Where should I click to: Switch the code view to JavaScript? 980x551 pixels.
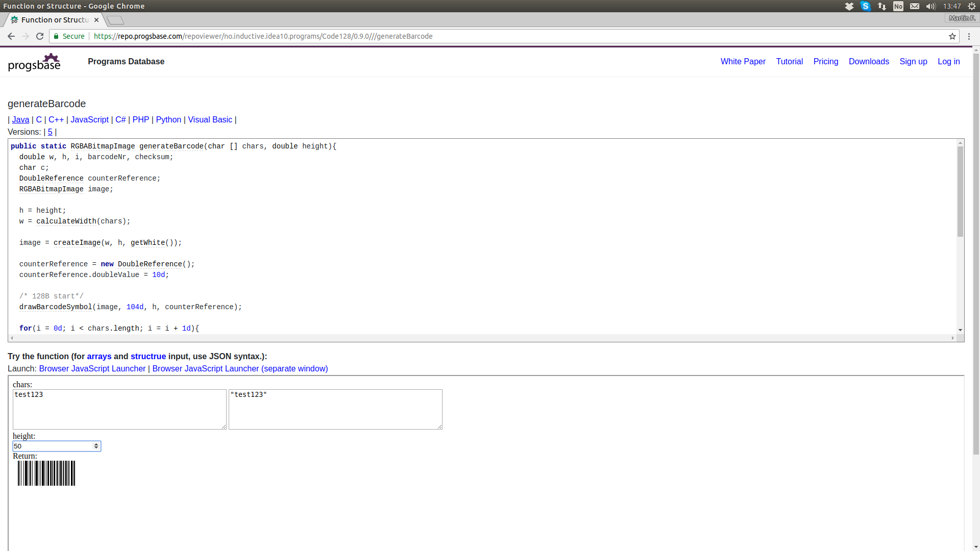(89, 120)
